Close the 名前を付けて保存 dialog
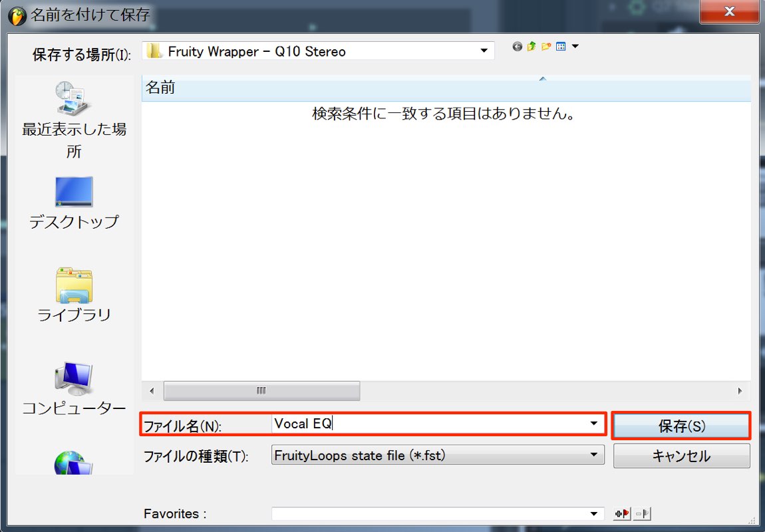 coord(729,12)
